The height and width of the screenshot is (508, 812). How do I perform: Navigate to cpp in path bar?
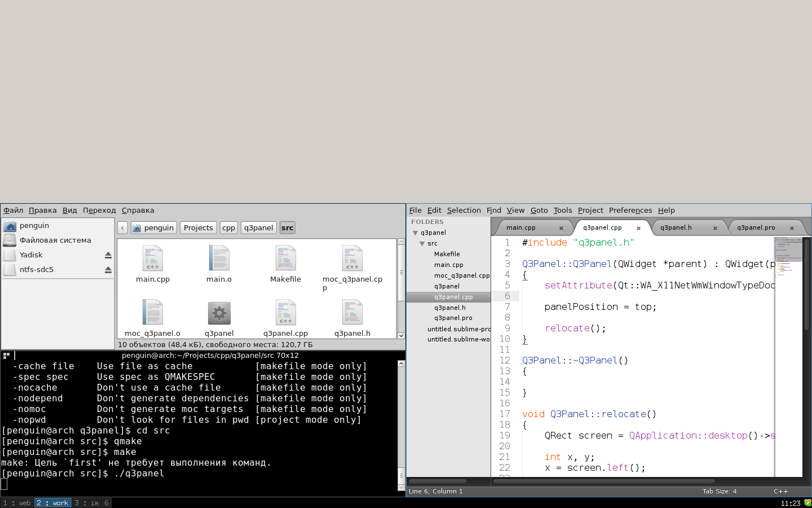pyautogui.click(x=228, y=228)
